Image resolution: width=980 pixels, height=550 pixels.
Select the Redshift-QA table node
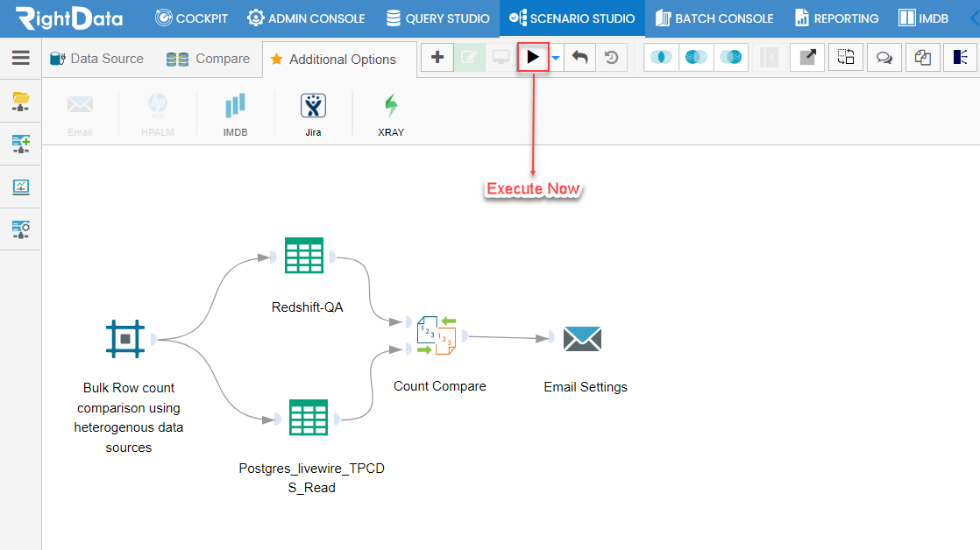tap(304, 256)
